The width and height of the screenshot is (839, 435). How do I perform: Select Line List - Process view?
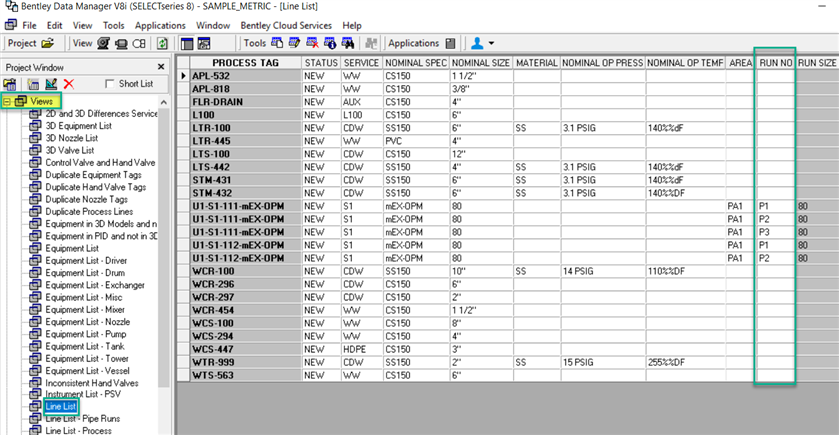click(78, 431)
